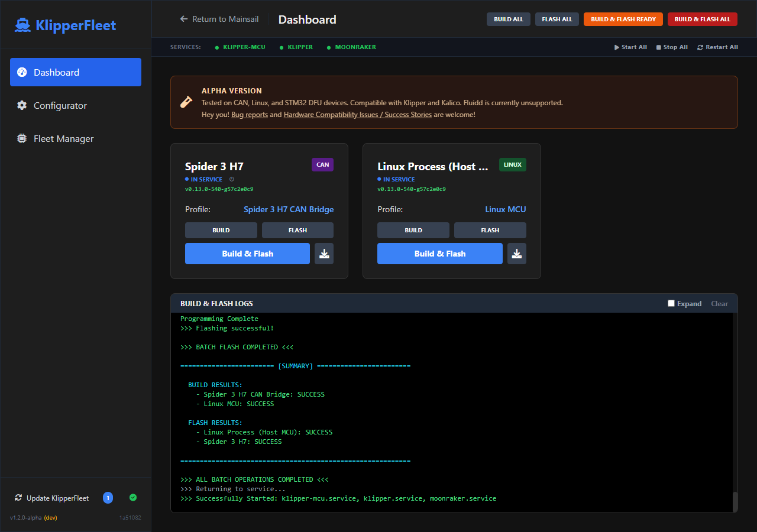Image resolution: width=757 pixels, height=532 pixels.
Task: Click the LINUX badge on Linux Process card
Action: point(513,165)
